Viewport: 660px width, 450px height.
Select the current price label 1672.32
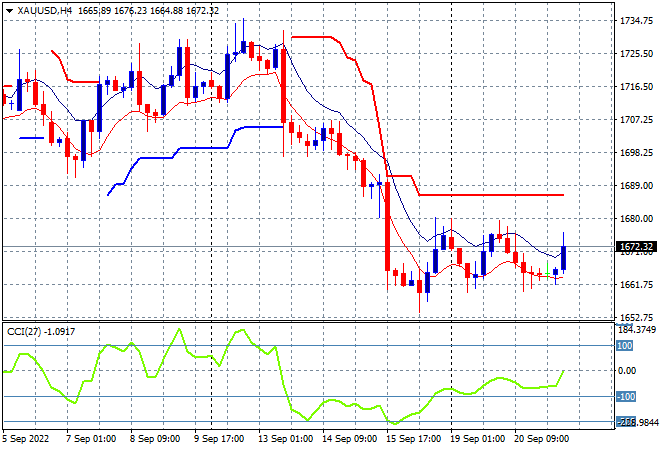[x=636, y=247]
